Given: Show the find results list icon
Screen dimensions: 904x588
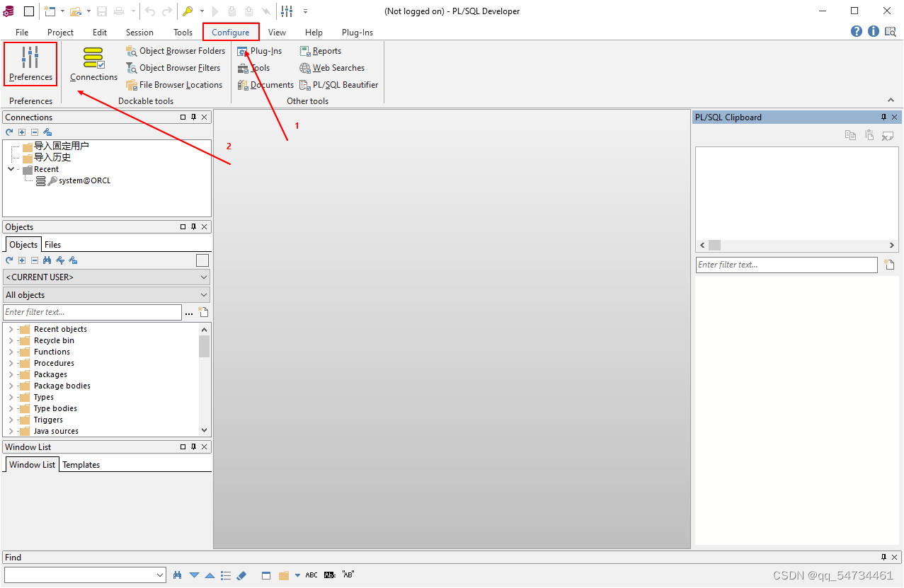Looking at the screenshot, I should coord(226,575).
